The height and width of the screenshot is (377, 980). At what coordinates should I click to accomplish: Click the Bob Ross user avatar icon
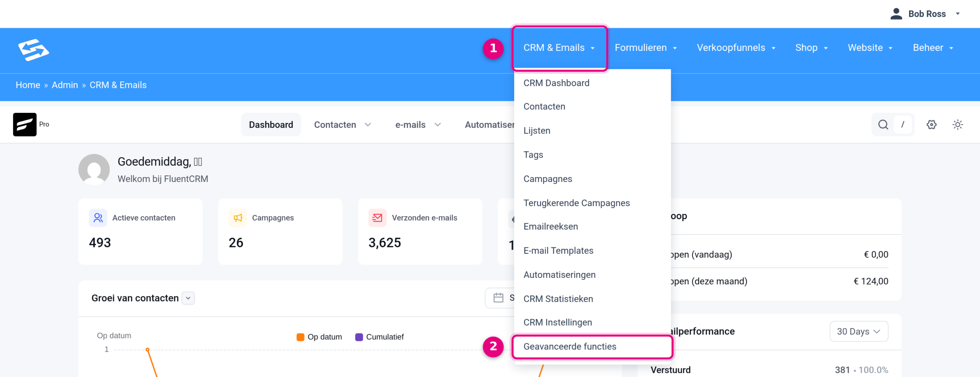(896, 14)
